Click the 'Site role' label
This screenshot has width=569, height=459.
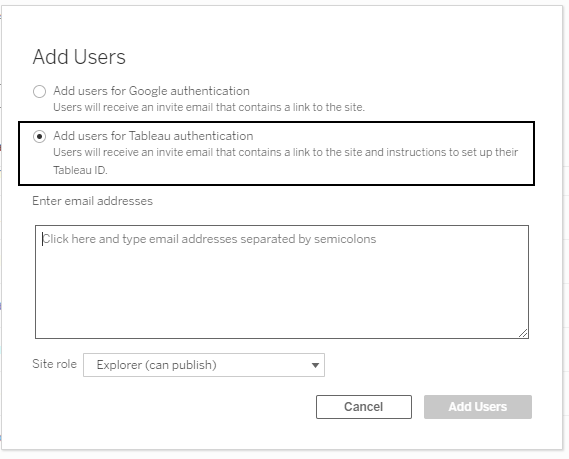tap(54, 364)
